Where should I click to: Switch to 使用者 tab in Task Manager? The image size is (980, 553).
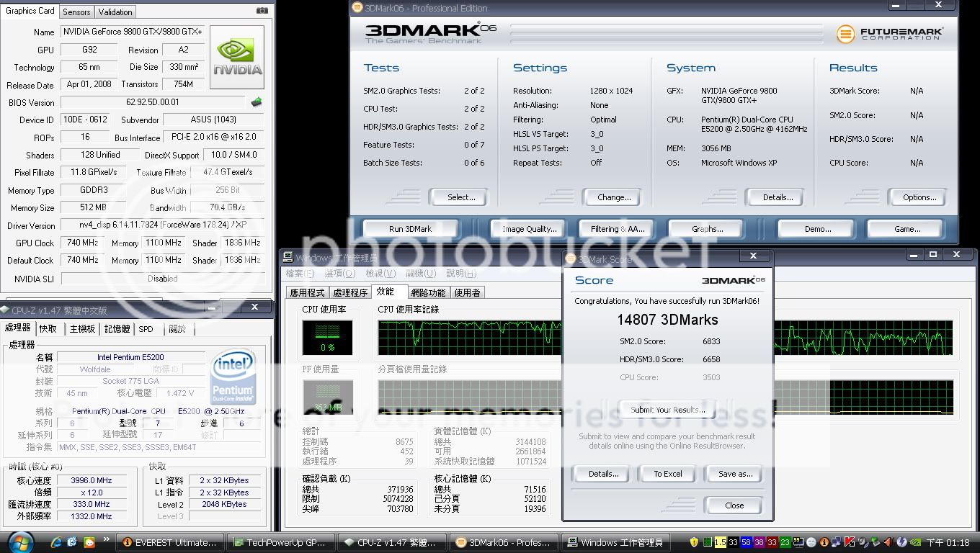(468, 292)
